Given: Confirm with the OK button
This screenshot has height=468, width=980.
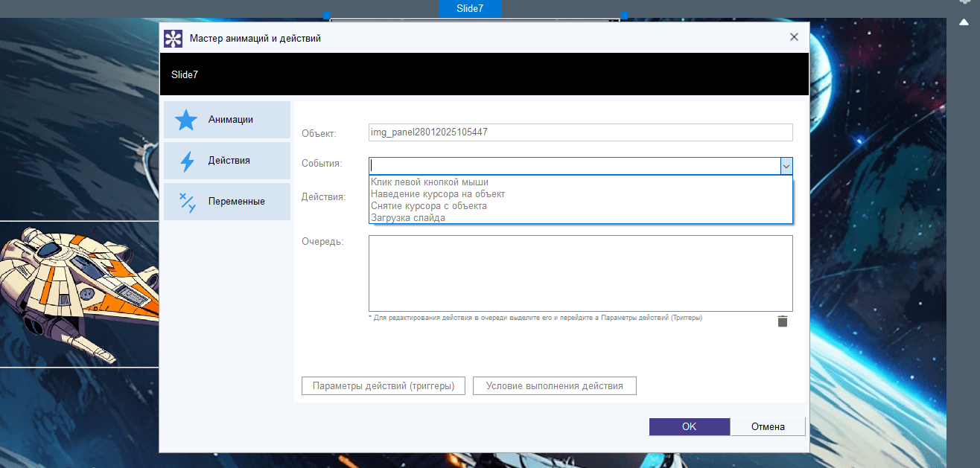Looking at the screenshot, I should (690, 427).
